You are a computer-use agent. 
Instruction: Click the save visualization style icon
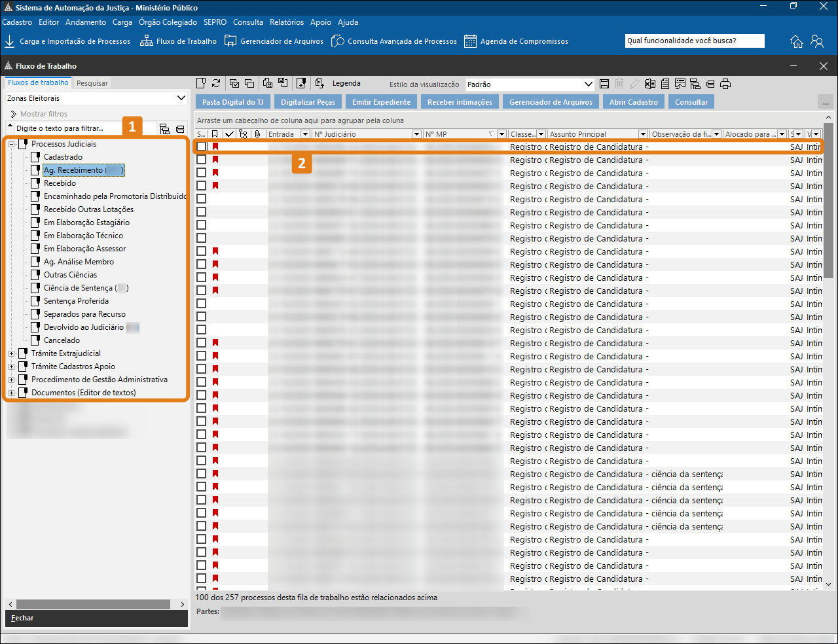tap(604, 84)
